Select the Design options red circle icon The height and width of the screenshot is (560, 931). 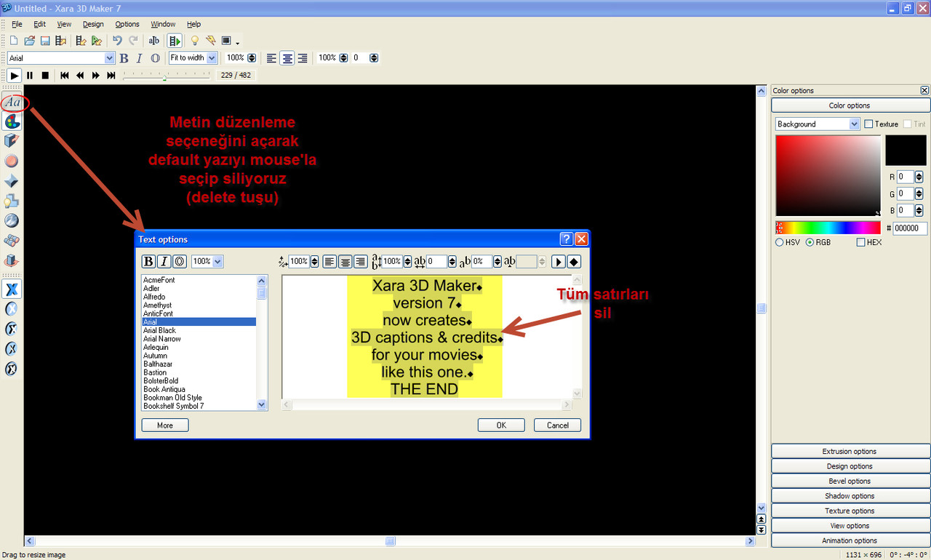click(x=12, y=161)
